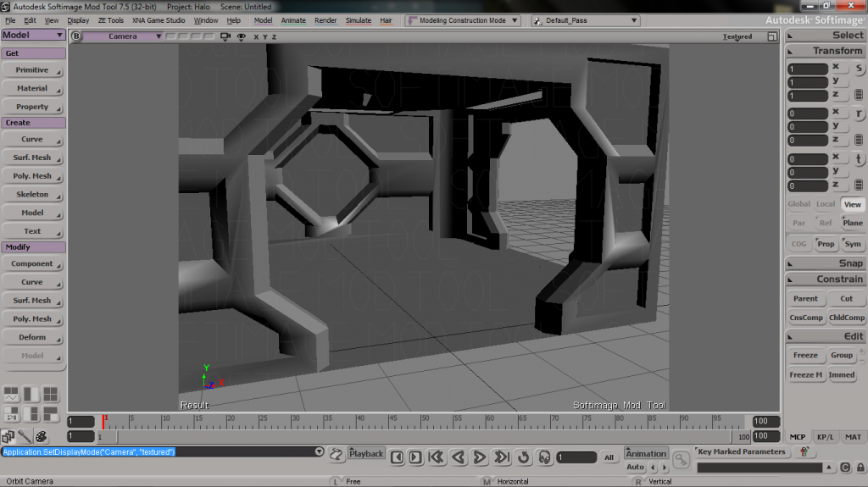Click the Parent constrain button
Image resolution: width=868 pixels, height=487 pixels.
click(805, 299)
